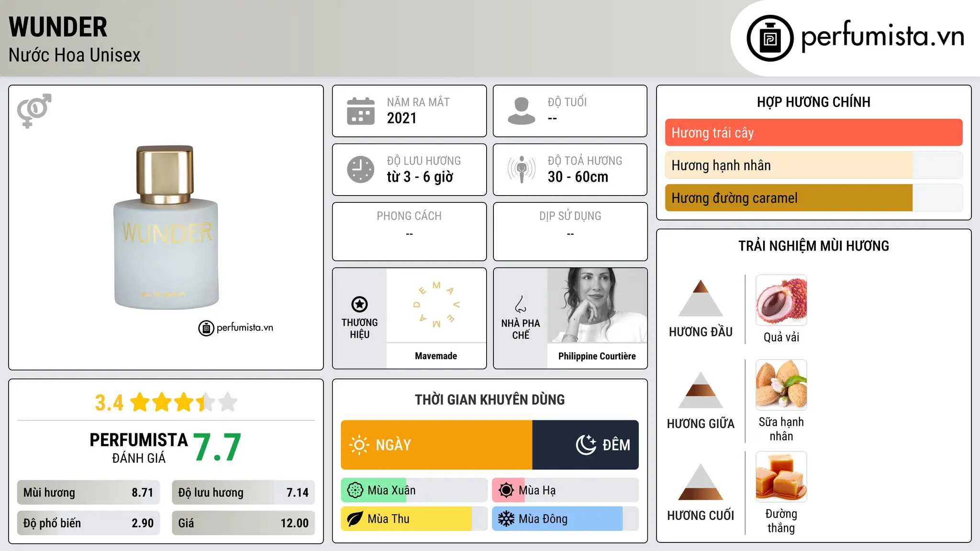Click the Dịp sử dụng card

570,231
